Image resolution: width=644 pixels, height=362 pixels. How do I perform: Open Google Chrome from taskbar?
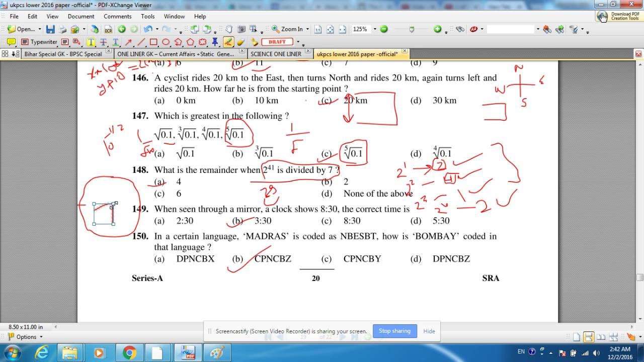pos(129,353)
